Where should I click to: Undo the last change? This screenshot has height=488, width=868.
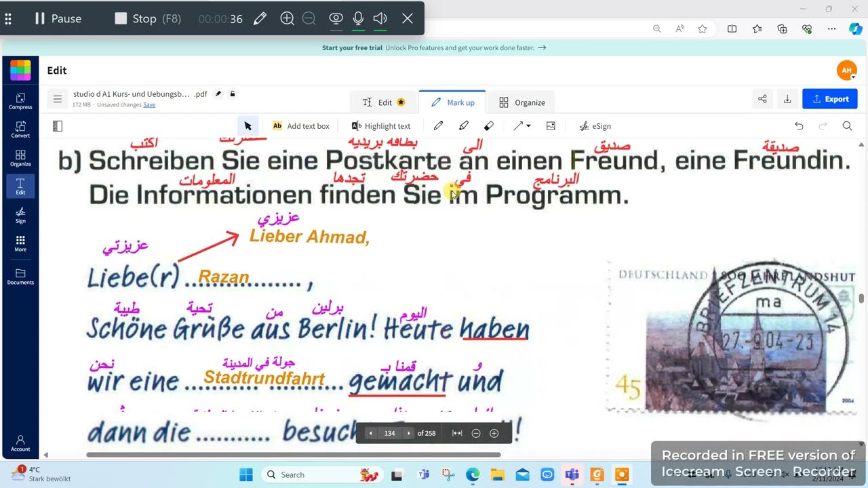click(799, 126)
